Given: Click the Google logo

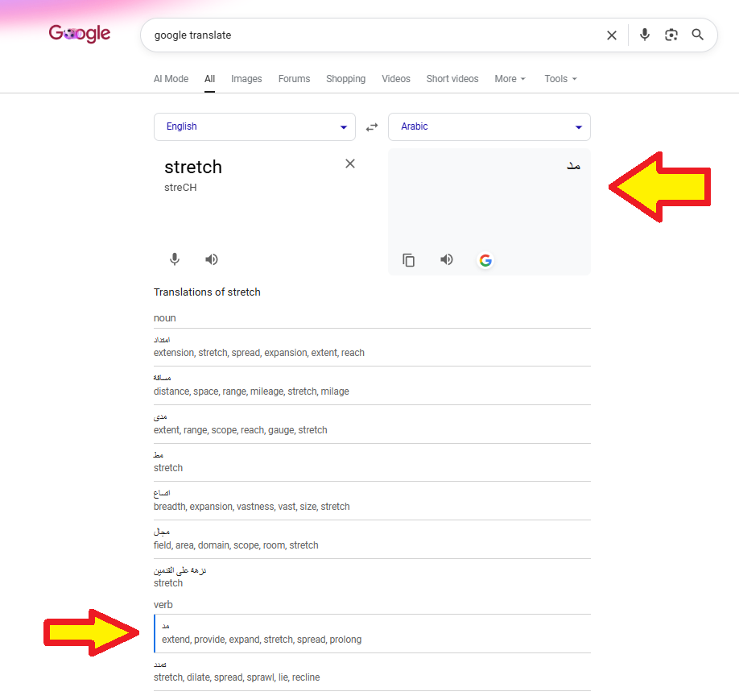Looking at the screenshot, I should tap(79, 34).
